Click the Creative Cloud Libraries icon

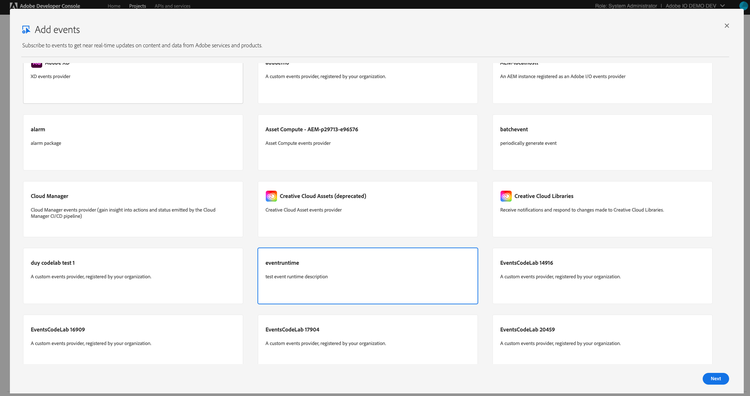pyautogui.click(x=506, y=196)
